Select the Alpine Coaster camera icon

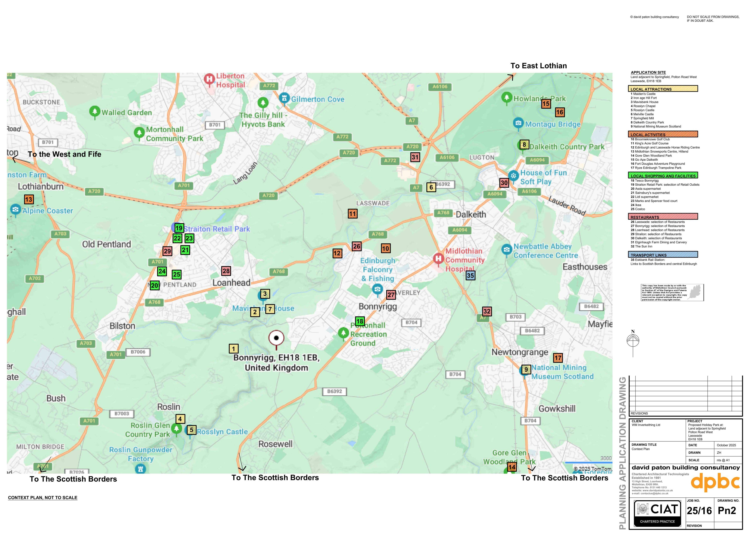15,210
